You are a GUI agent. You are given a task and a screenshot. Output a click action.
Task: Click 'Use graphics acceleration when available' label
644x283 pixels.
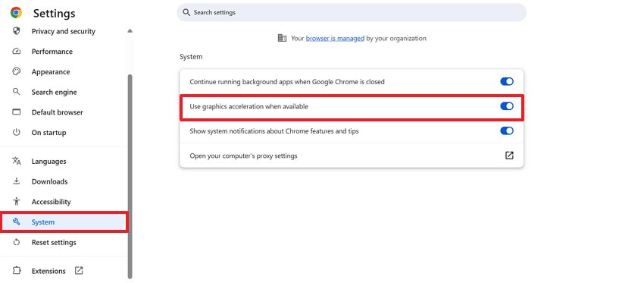point(249,106)
